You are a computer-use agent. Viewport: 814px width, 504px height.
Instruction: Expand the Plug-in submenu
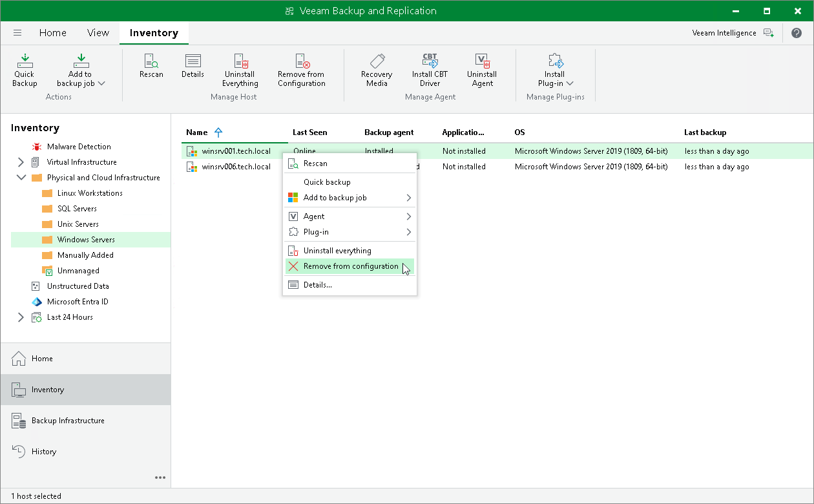pyautogui.click(x=408, y=232)
